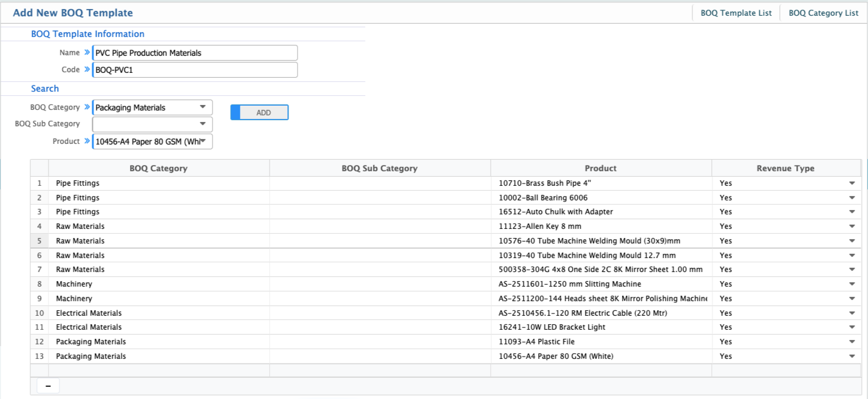Select the 10576-40 Tube Machine Welding Mould (30x9)mm cell
The image size is (868, 399).
pyautogui.click(x=601, y=241)
